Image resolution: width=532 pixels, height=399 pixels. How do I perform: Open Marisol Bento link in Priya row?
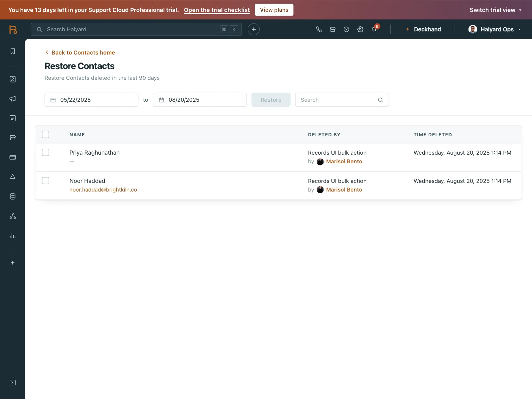(x=344, y=161)
